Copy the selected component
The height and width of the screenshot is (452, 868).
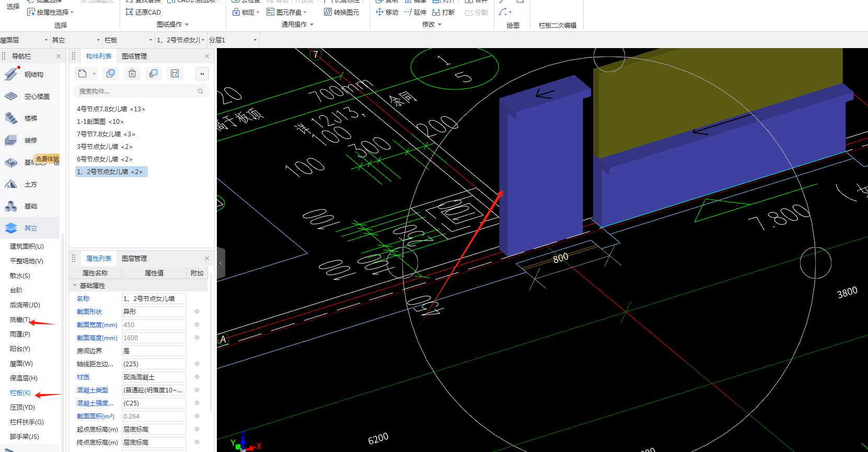110,74
